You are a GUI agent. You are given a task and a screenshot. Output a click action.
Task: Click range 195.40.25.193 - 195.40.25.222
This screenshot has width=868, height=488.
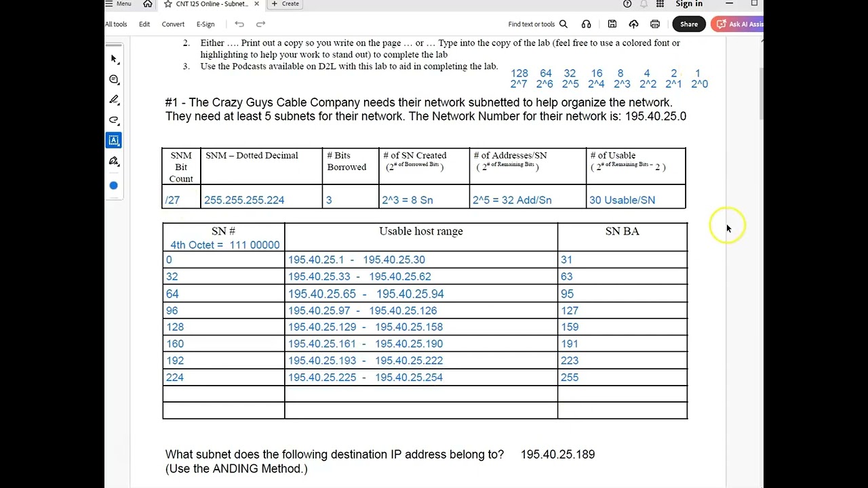tap(366, 361)
